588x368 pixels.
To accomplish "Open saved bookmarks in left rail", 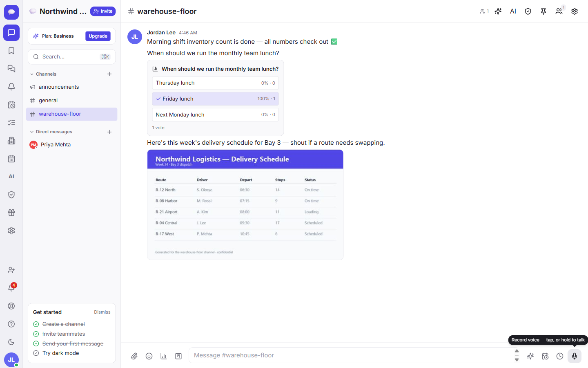I will (x=11, y=51).
